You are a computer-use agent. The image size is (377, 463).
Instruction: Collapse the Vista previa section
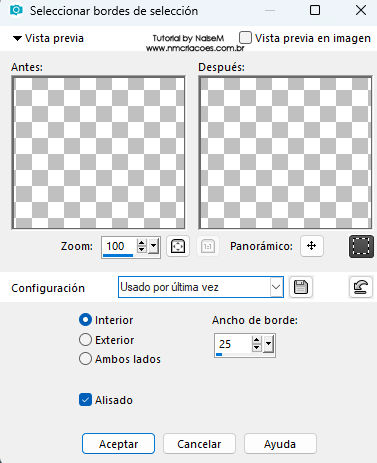[17, 38]
